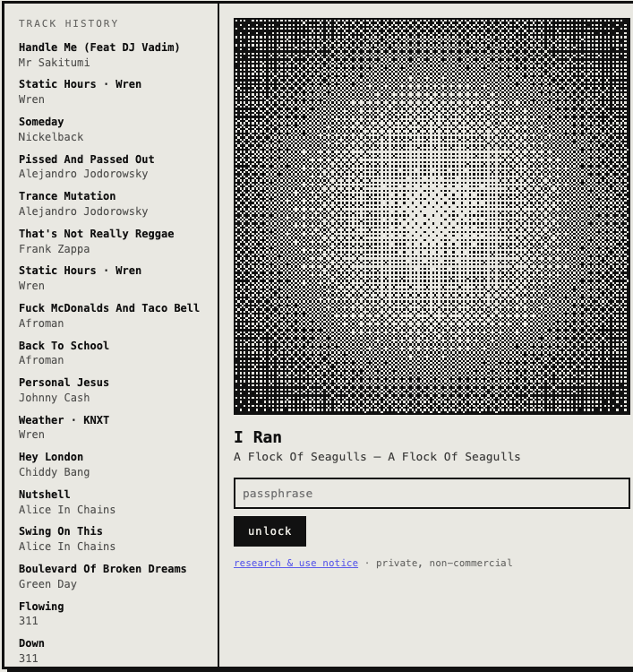Image resolution: width=633 pixels, height=672 pixels.
Task: Select 'Handle Me (Feat DJ Vadim)' track
Action: (98, 47)
